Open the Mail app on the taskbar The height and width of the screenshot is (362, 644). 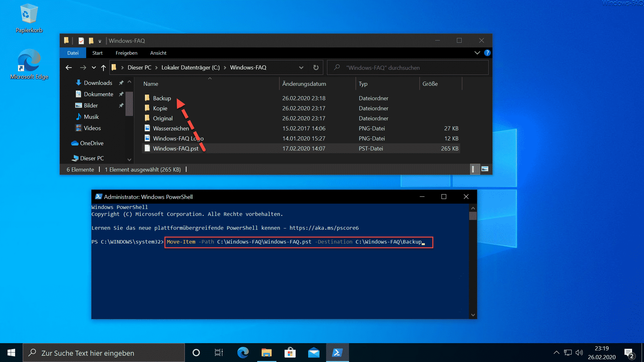click(x=314, y=353)
